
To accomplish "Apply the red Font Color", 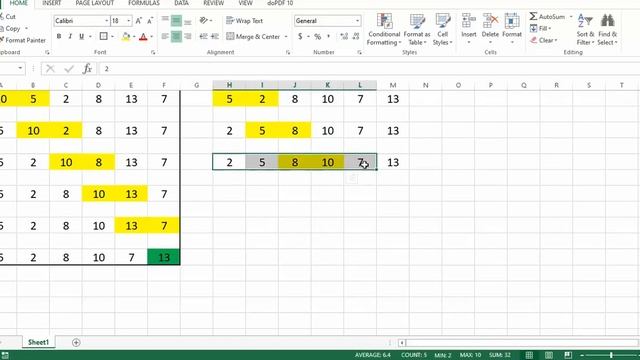I will pos(143,37).
